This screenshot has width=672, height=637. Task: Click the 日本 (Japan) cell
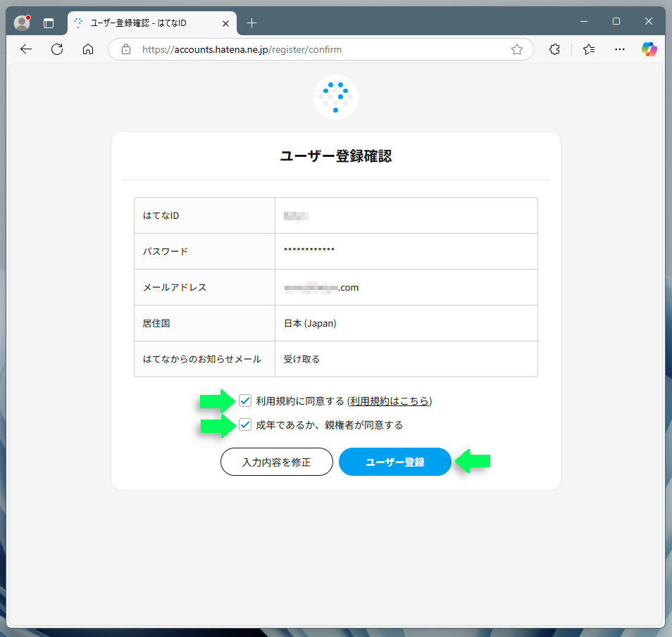pos(406,323)
